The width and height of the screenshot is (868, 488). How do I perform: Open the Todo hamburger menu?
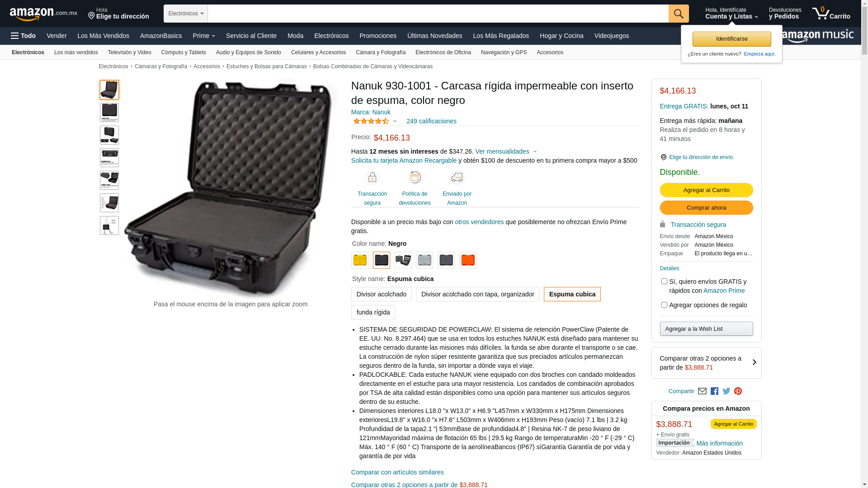click(x=24, y=36)
